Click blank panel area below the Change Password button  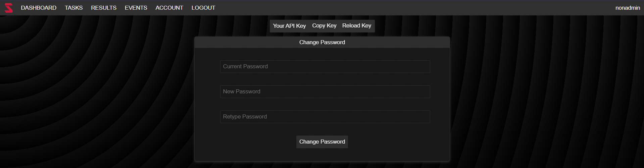pyautogui.click(x=322, y=155)
